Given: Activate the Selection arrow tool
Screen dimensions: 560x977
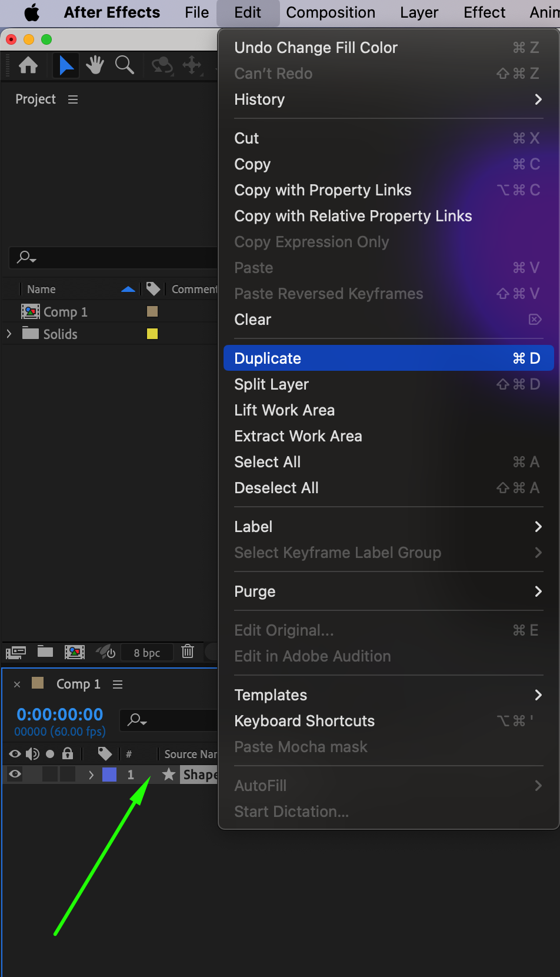Looking at the screenshot, I should click(x=66, y=65).
